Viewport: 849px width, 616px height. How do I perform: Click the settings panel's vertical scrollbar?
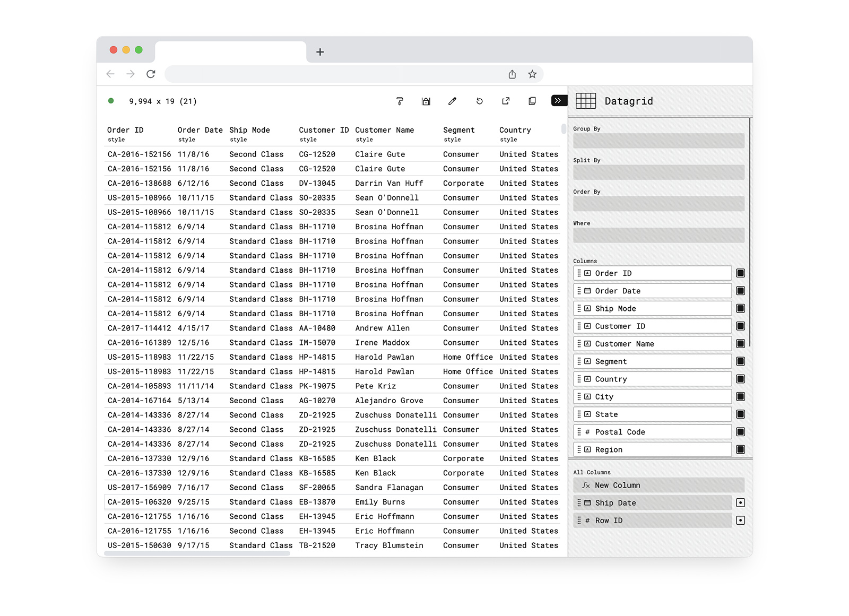[x=750, y=232]
